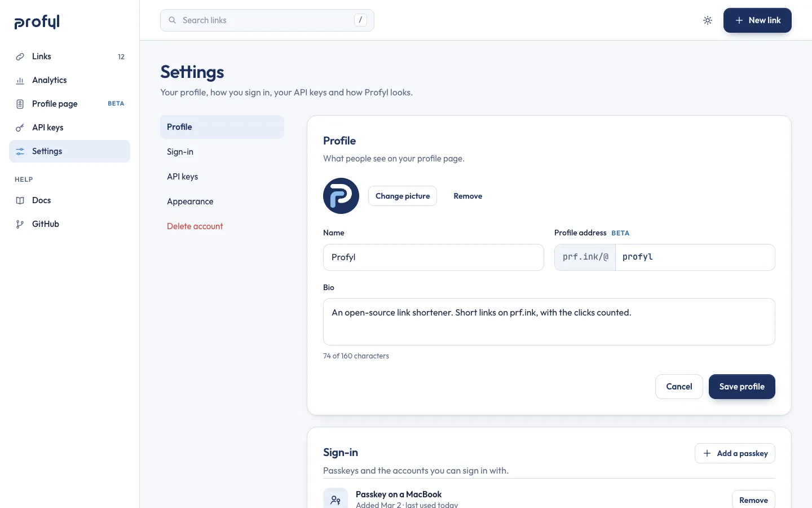Click the Name field label
Image resolution: width=812 pixels, height=508 pixels.
[x=334, y=233]
